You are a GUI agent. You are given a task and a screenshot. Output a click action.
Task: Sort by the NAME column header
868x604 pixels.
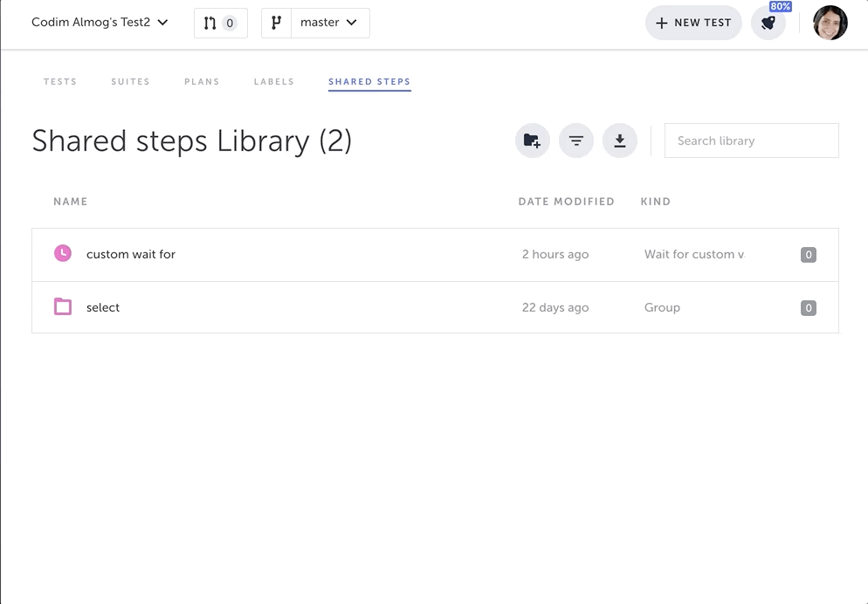coord(71,202)
